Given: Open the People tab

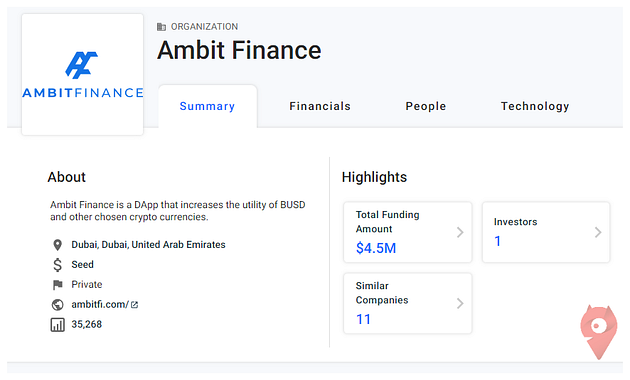Looking at the screenshot, I should [x=425, y=106].
